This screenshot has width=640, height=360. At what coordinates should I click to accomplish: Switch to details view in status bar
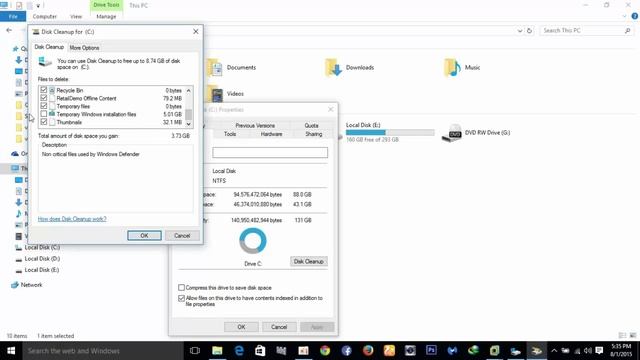click(622, 336)
